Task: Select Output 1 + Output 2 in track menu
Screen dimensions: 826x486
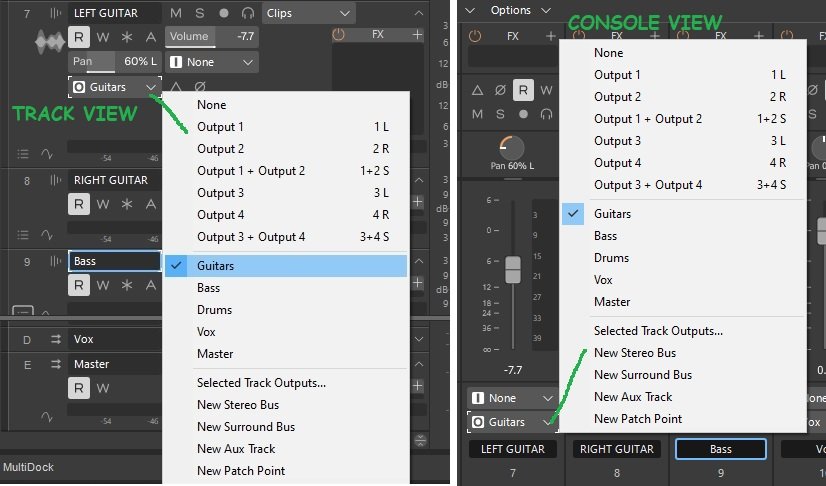Action: point(251,171)
